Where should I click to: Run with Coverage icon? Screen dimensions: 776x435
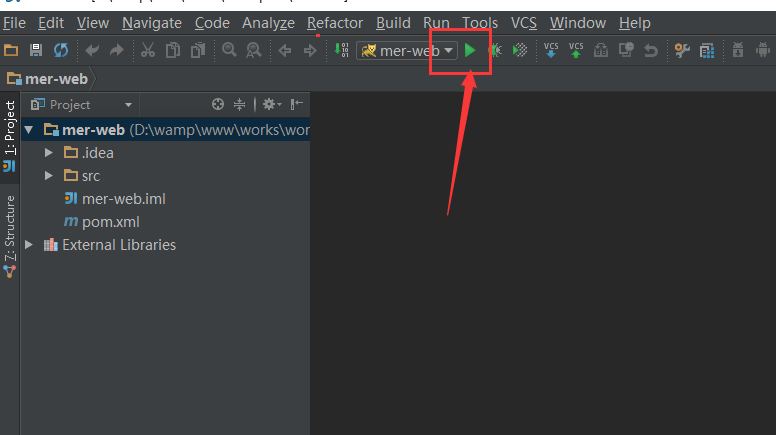[520, 50]
